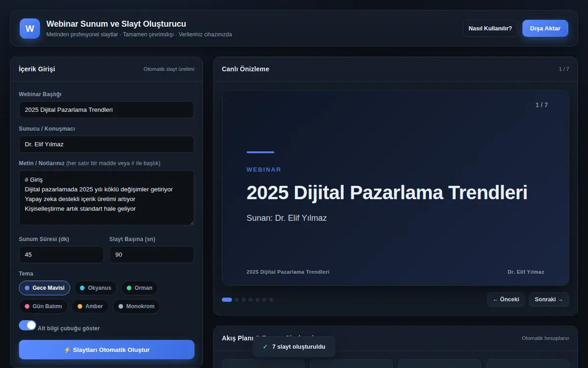This screenshot has width=588, height=368.
Task: Click the "İçerik Girişi" panel heading
Action: point(37,69)
